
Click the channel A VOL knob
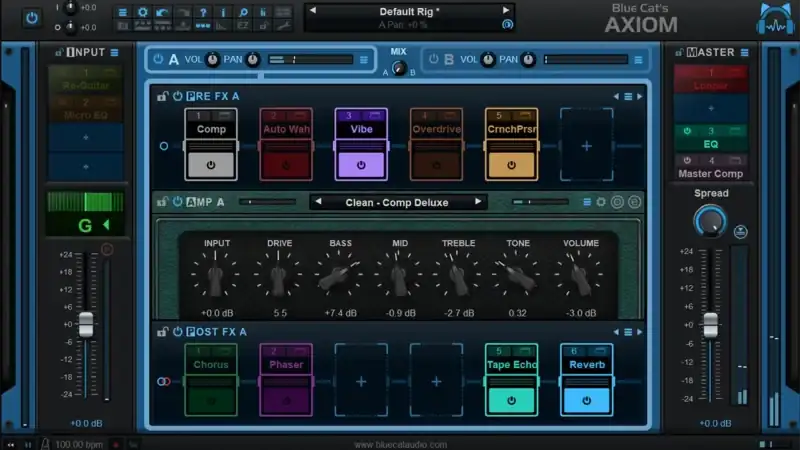212,60
